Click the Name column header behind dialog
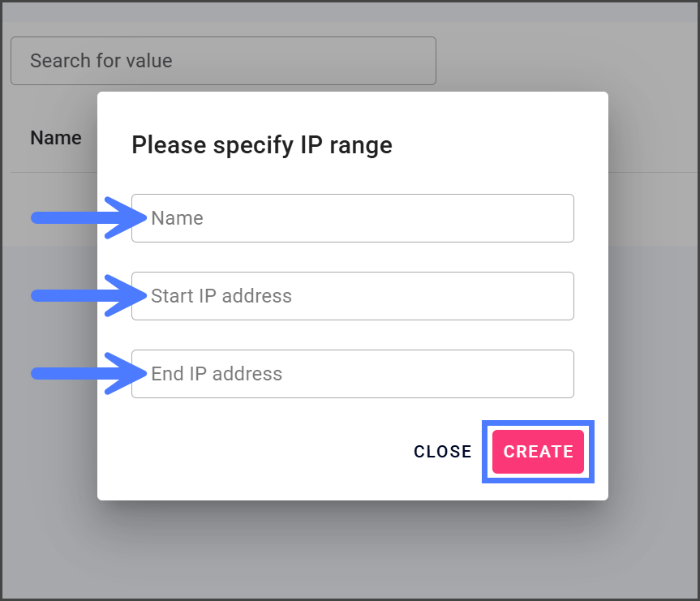 [55, 138]
